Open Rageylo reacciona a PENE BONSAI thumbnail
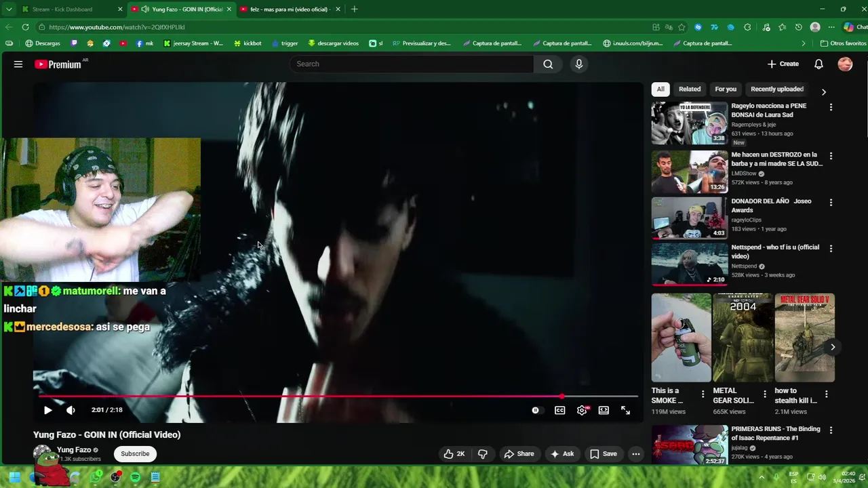The height and width of the screenshot is (488, 868). pyautogui.click(x=690, y=123)
